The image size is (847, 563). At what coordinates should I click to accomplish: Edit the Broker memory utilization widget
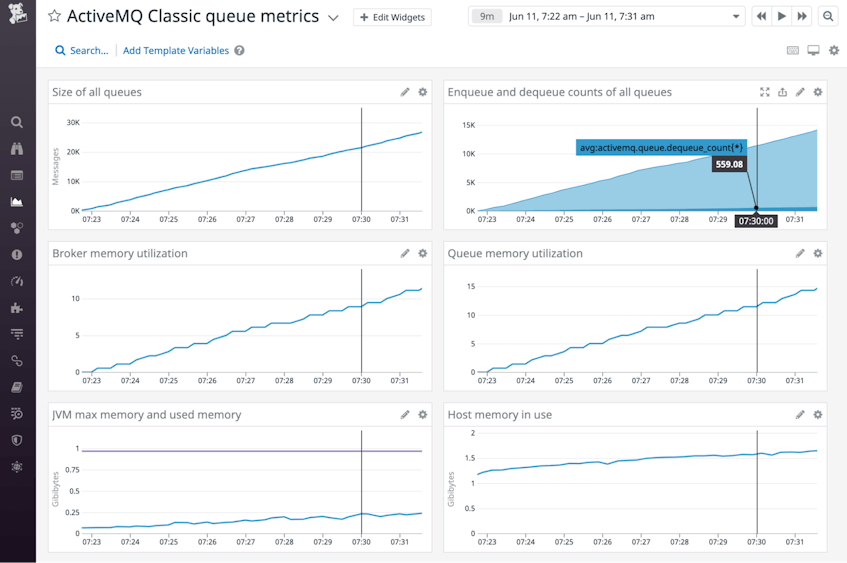[x=405, y=253]
